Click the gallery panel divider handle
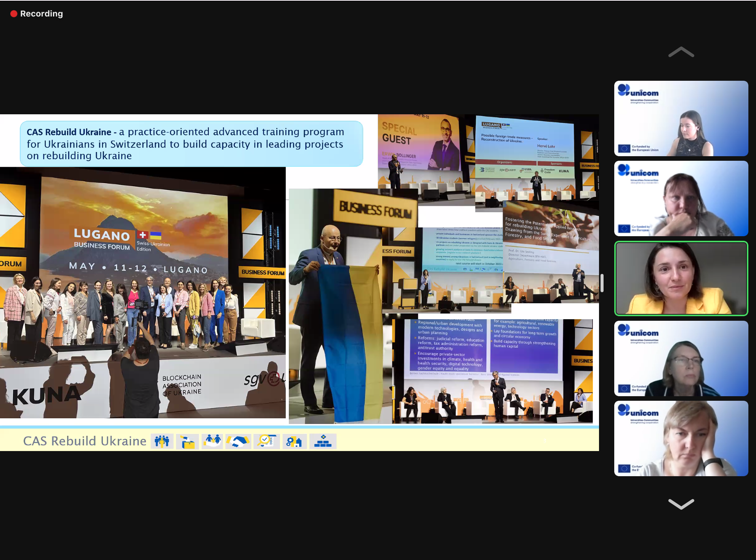Screen dimensions: 756x560 click(x=602, y=283)
